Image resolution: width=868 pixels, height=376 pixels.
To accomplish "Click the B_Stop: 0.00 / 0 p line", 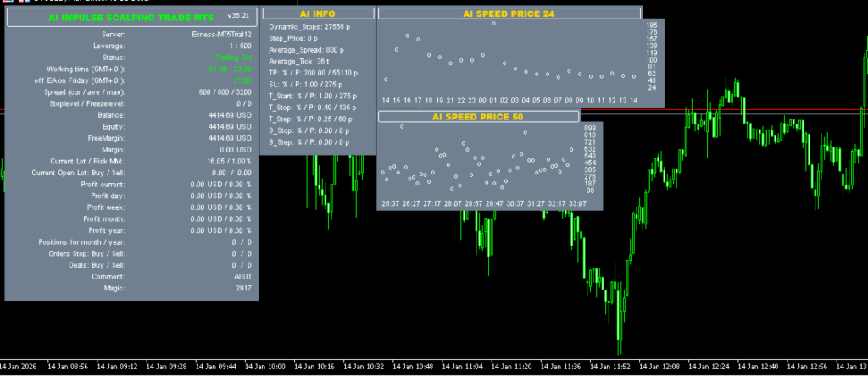I will (309, 131).
